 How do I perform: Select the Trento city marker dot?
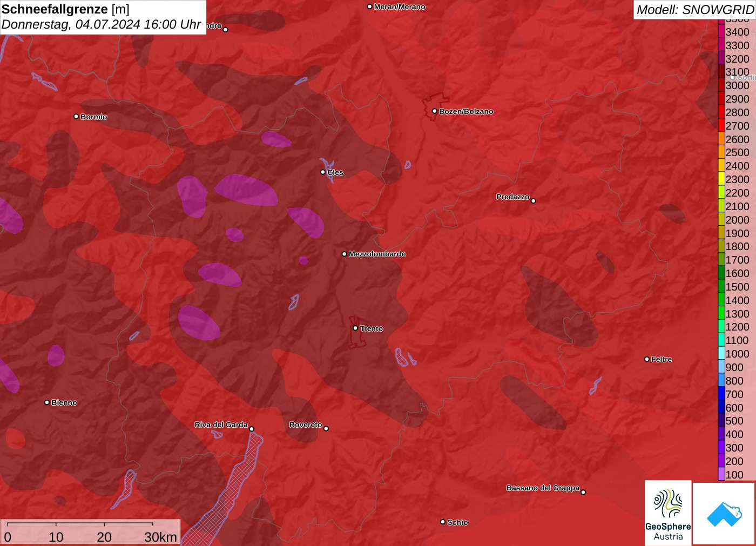[x=355, y=328]
